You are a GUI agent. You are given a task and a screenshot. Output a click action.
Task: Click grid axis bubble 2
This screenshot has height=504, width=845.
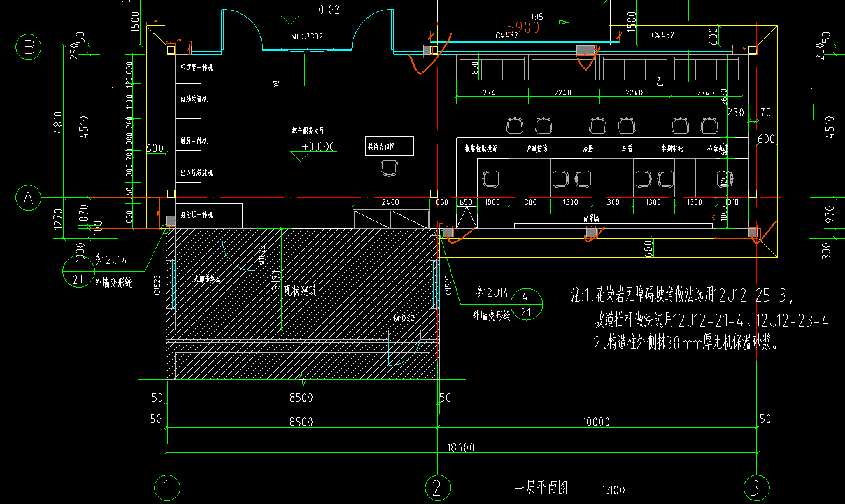point(437,488)
